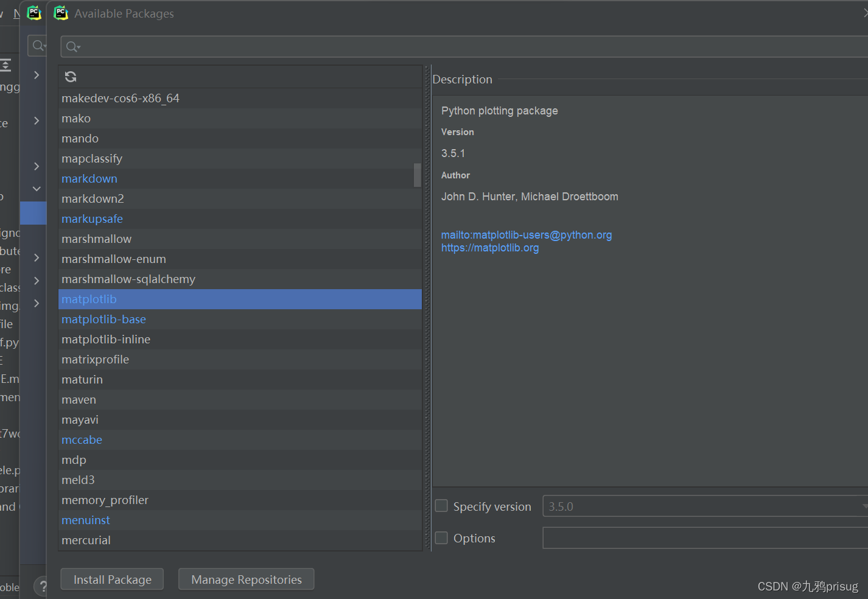Select the matrixprofile package
This screenshot has height=599, width=868.
click(240, 359)
